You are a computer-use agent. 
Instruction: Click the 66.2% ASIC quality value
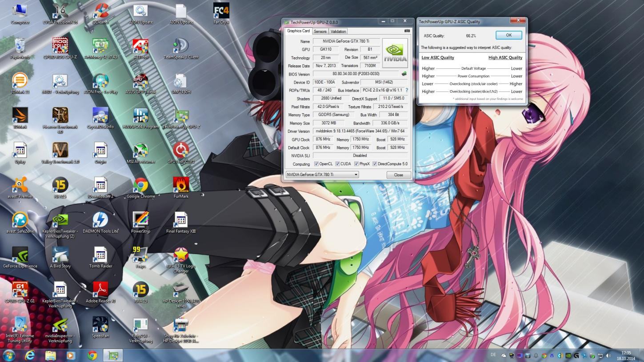coord(471,36)
